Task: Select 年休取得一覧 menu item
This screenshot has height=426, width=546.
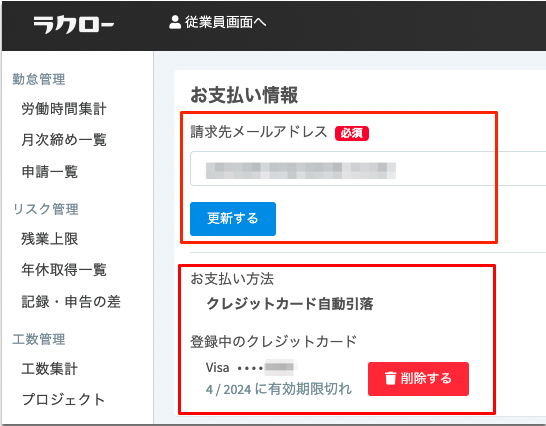Action: [x=64, y=270]
